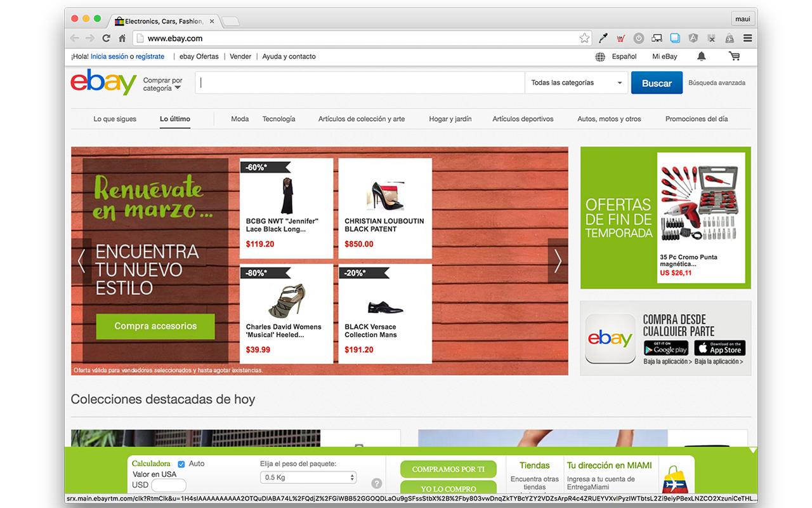Click the USD value input field
The image size is (812, 508).
(x=169, y=486)
